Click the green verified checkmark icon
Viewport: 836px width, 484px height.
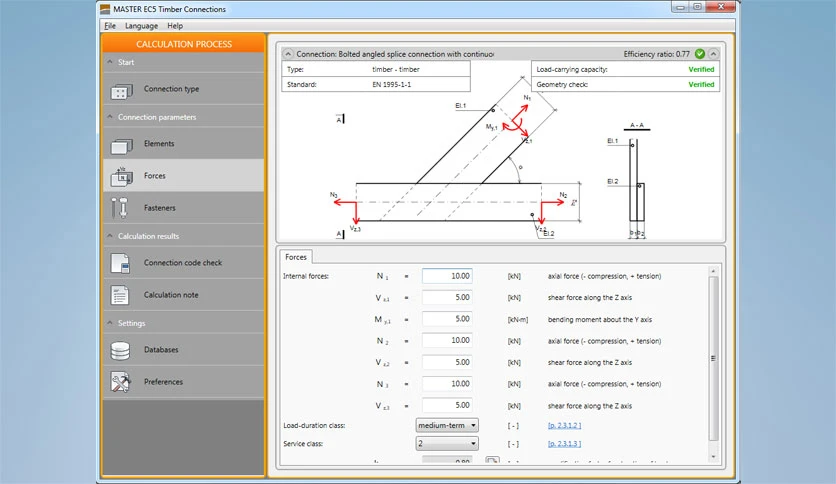click(x=700, y=54)
